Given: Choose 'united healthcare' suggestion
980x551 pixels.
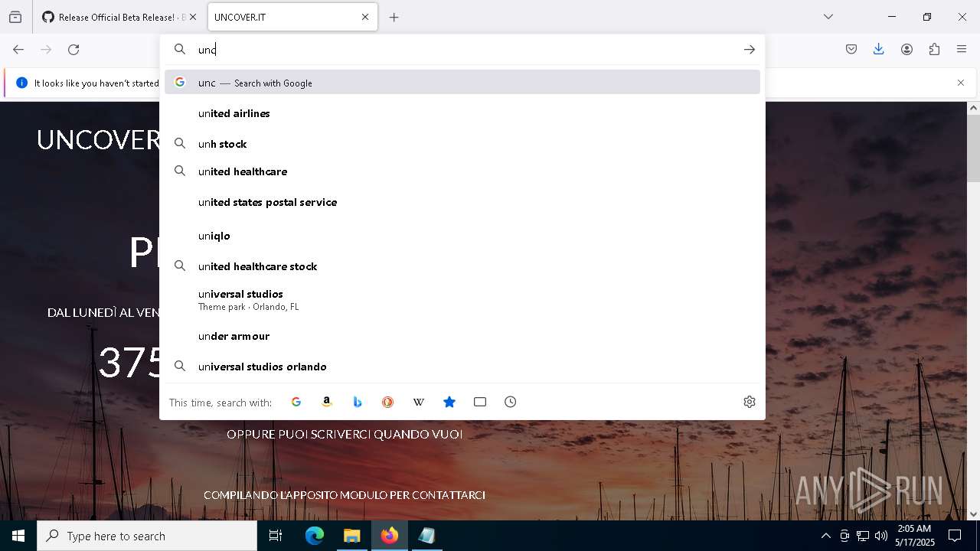Looking at the screenshot, I should pos(462,171).
